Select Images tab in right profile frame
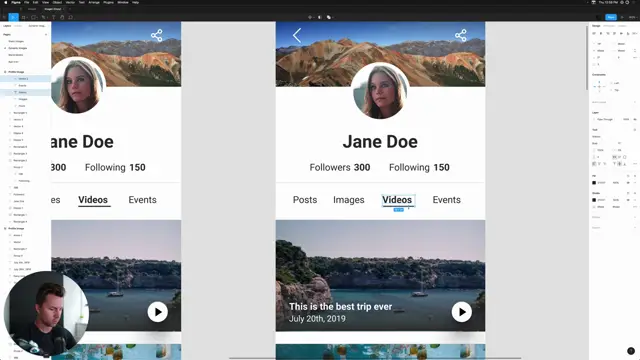 coord(349,200)
